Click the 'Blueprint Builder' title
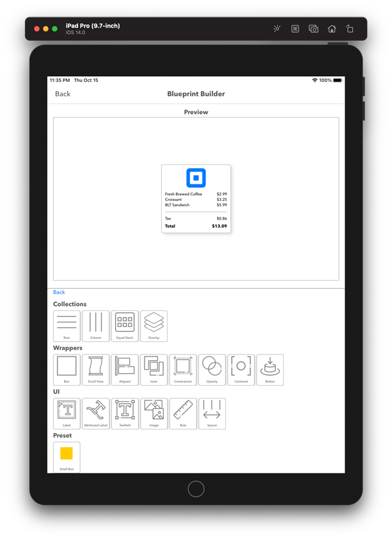Screen dimensions: 392x542 pyautogui.click(x=196, y=94)
